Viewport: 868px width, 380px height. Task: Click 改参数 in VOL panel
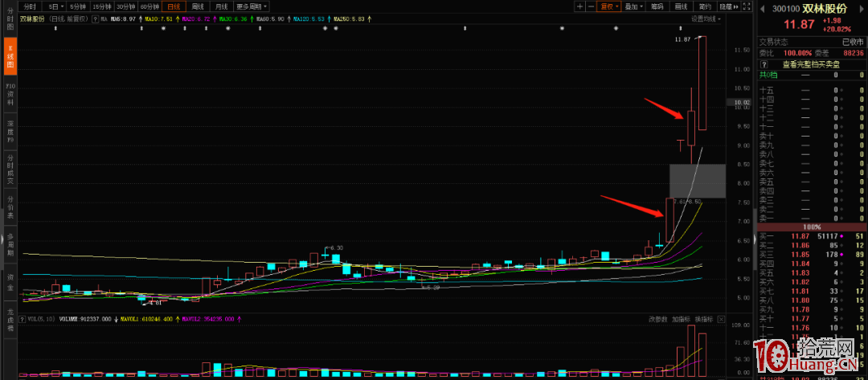pos(658,319)
